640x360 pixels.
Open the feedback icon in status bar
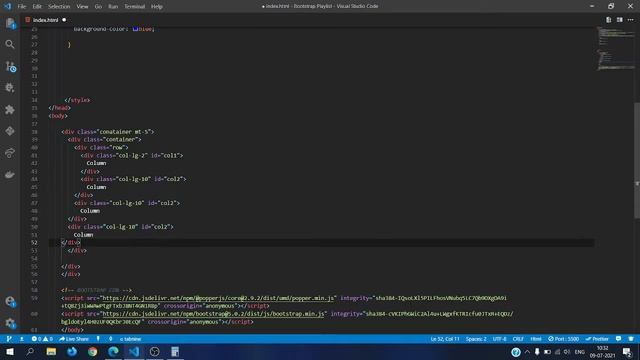point(618,339)
